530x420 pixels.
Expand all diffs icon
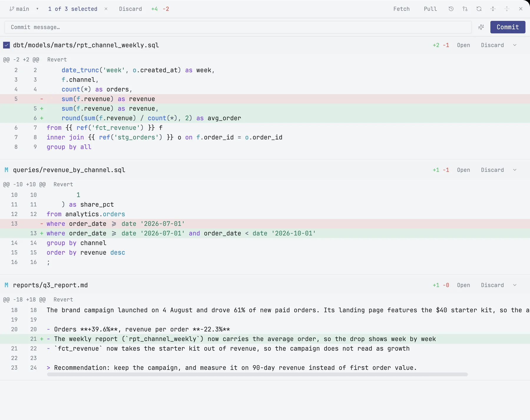coord(507,9)
